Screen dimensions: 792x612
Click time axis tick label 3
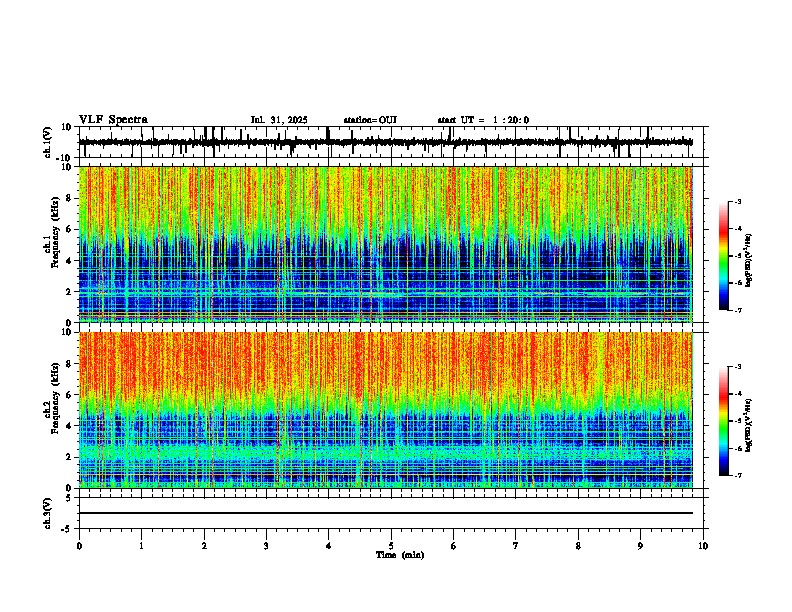tap(266, 546)
